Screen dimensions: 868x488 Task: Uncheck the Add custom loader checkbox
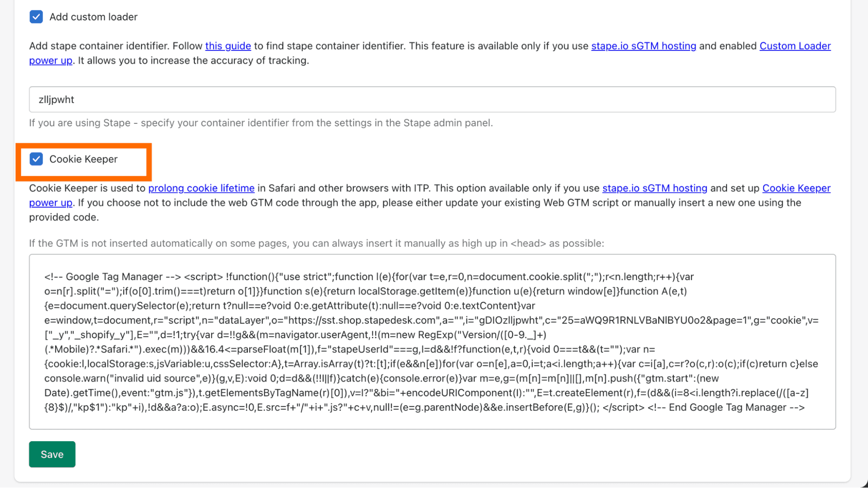point(36,17)
